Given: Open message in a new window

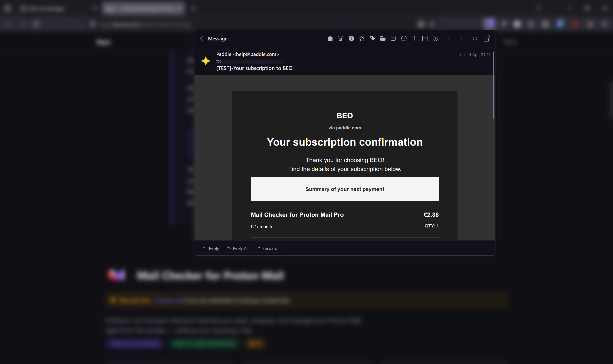Looking at the screenshot, I should [x=487, y=39].
